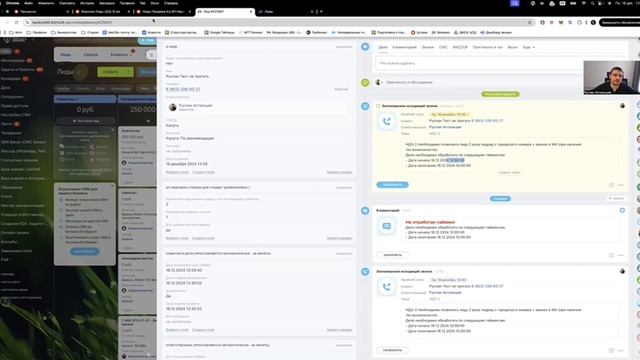Select the Визит tab
640x360 pixels.
pos(512,47)
